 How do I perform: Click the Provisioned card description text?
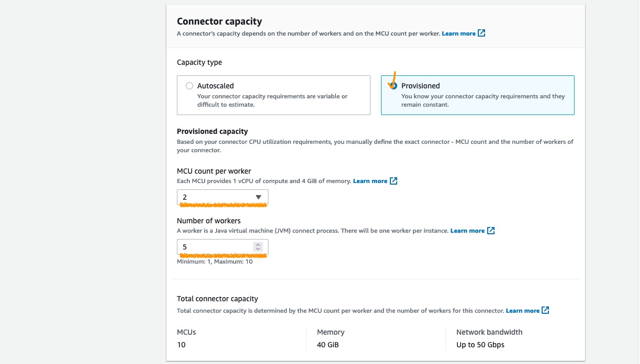pos(482,100)
